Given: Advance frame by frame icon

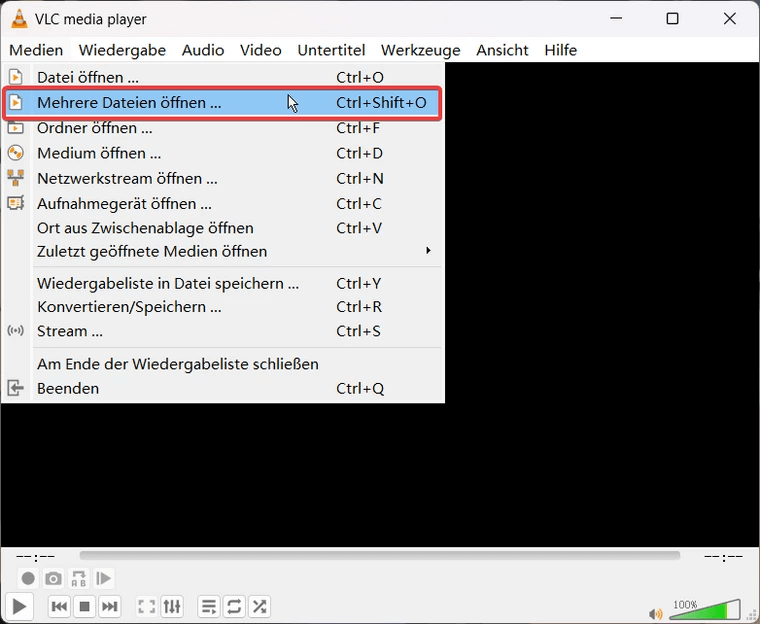Looking at the screenshot, I should click(x=103, y=578).
